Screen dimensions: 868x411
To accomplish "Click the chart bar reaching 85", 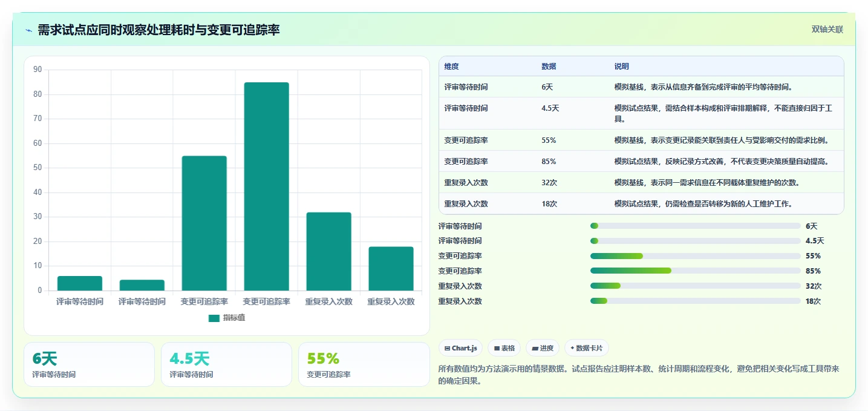I will [266, 186].
